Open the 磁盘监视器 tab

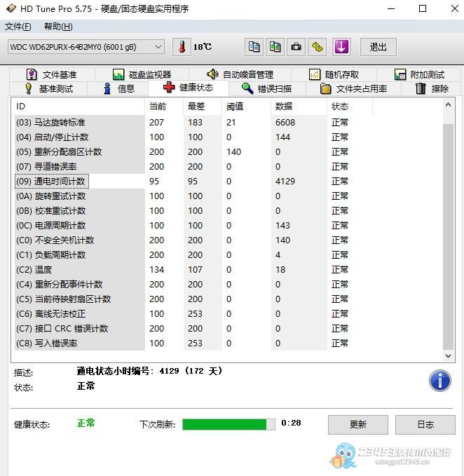[x=142, y=74]
